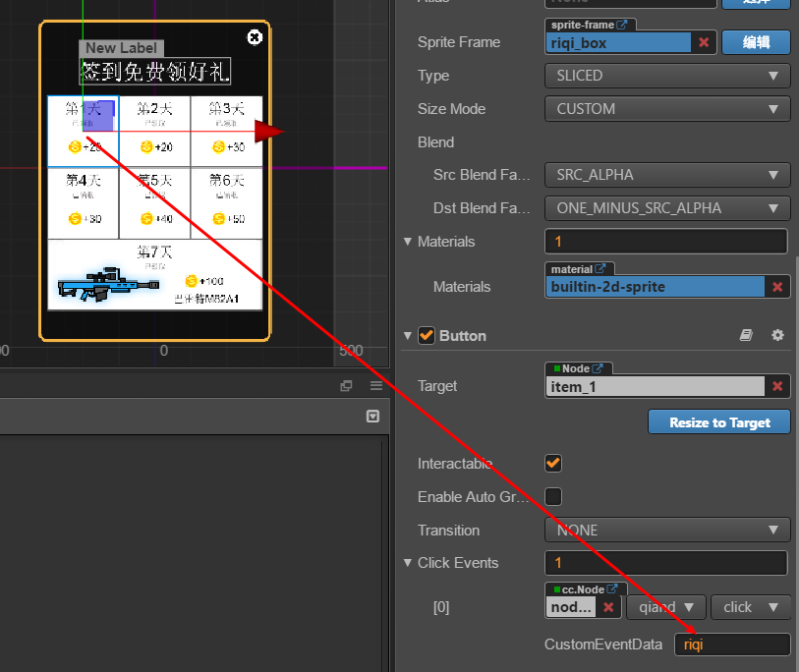Click the CustomEventData field containing riqi
Viewport: 799px width, 672px height.
pos(732,644)
